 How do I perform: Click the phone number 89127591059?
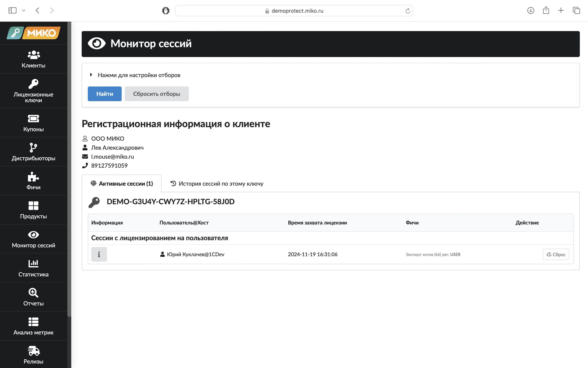coord(109,166)
